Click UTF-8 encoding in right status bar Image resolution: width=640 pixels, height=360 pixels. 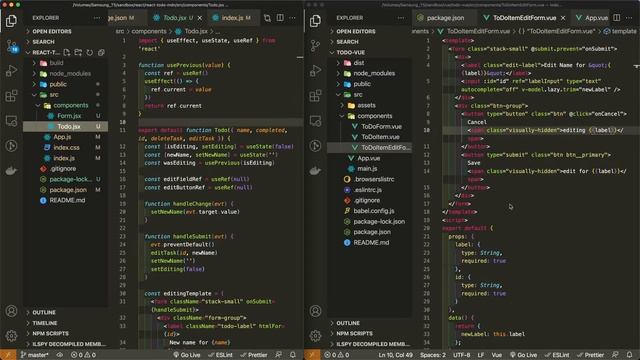click(x=462, y=355)
